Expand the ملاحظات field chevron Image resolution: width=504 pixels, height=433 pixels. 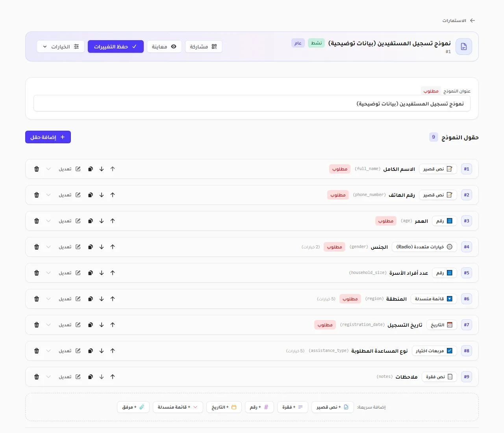tap(48, 377)
